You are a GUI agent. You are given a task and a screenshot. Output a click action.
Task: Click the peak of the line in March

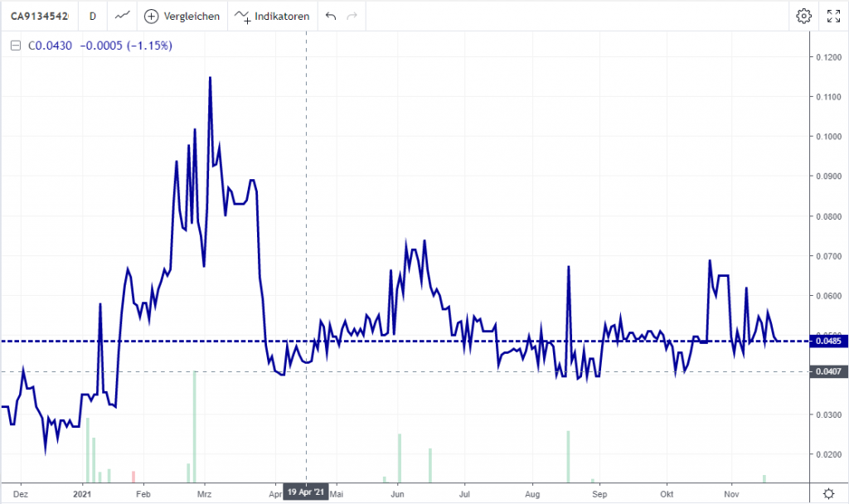point(210,78)
